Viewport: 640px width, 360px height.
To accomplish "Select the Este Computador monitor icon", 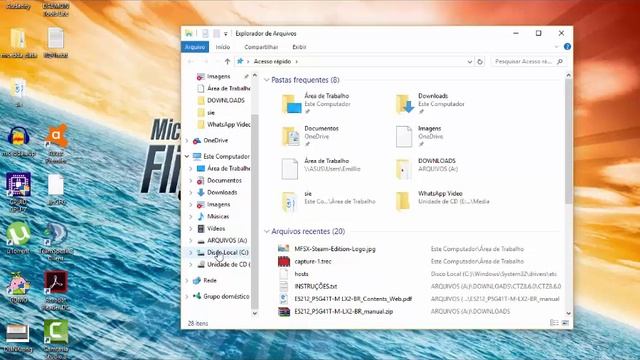I will (197, 156).
